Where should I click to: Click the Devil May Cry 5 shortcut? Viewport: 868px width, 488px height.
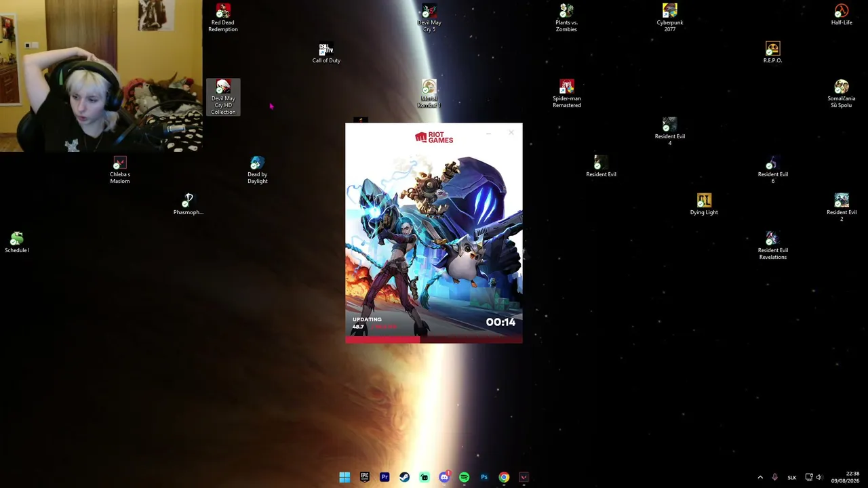[x=429, y=18]
